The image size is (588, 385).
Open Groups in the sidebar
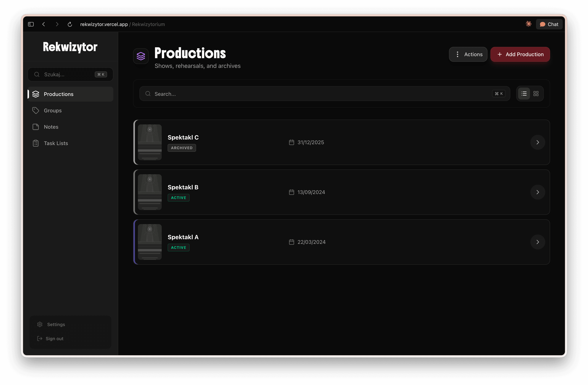point(70,110)
